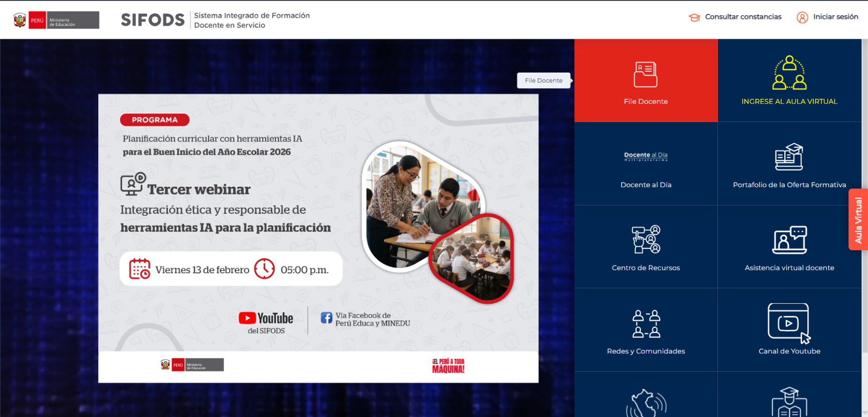
Task: Click the user icon beside Iniciar sesión
Action: (x=802, y=17)
